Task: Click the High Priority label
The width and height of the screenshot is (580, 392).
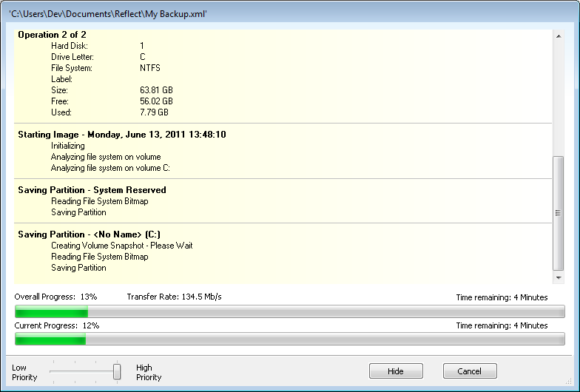Action: point(148,372)
